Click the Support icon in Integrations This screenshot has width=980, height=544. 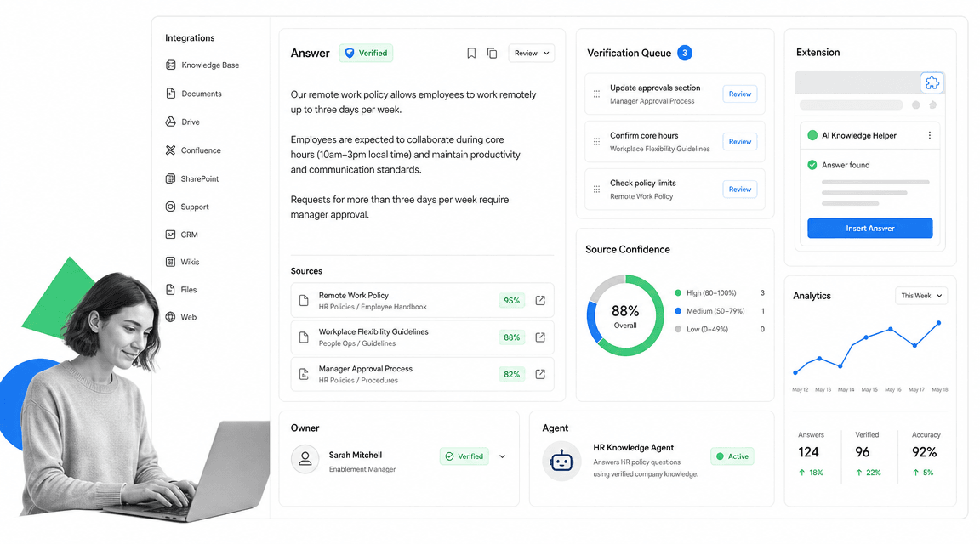click(x=170, y=206)
